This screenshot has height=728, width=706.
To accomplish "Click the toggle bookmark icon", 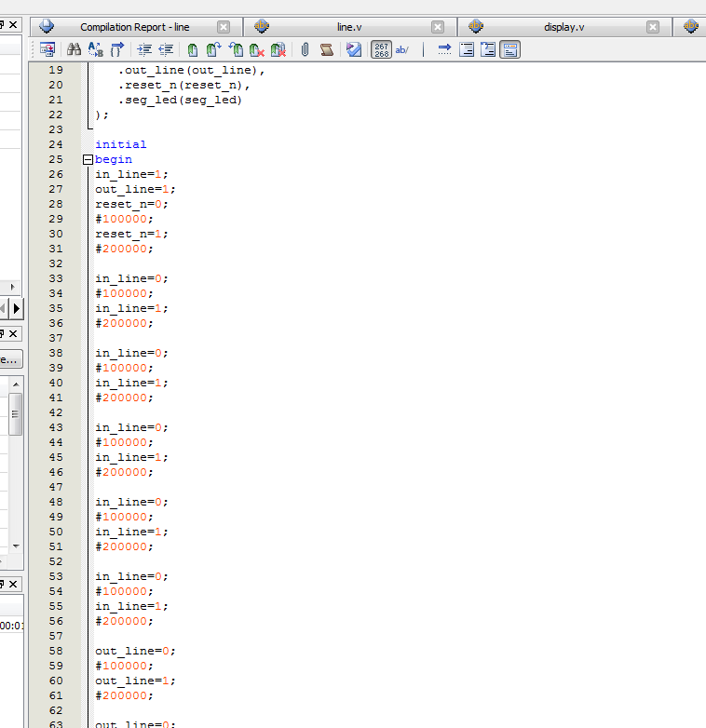I will [192, 49].
